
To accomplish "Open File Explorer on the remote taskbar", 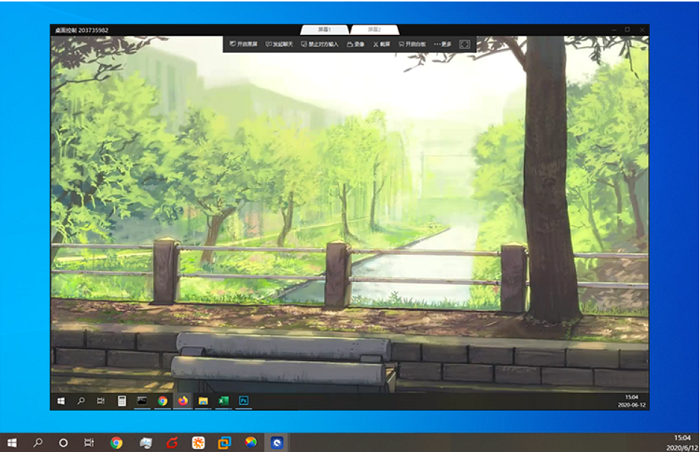I will [x=203, y=401].
